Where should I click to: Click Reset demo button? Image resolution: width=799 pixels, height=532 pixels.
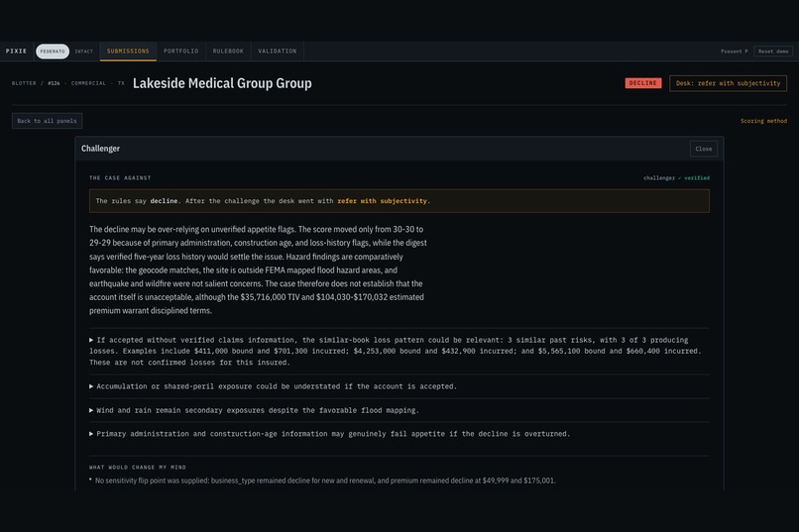773,52
